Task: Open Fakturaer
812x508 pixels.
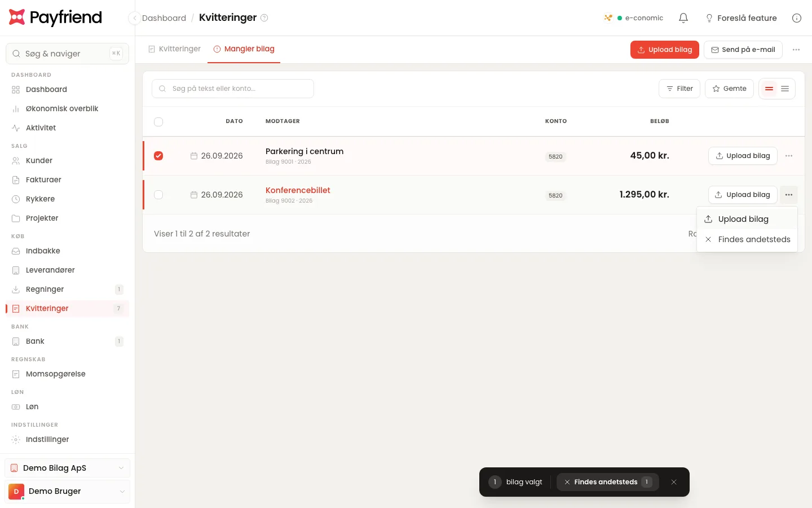Action: tap(68, 179)
